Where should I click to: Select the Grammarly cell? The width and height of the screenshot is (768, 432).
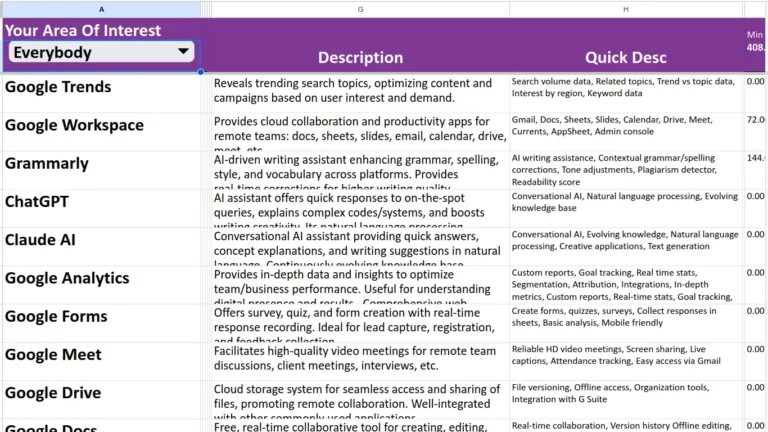tap(101, 170)
